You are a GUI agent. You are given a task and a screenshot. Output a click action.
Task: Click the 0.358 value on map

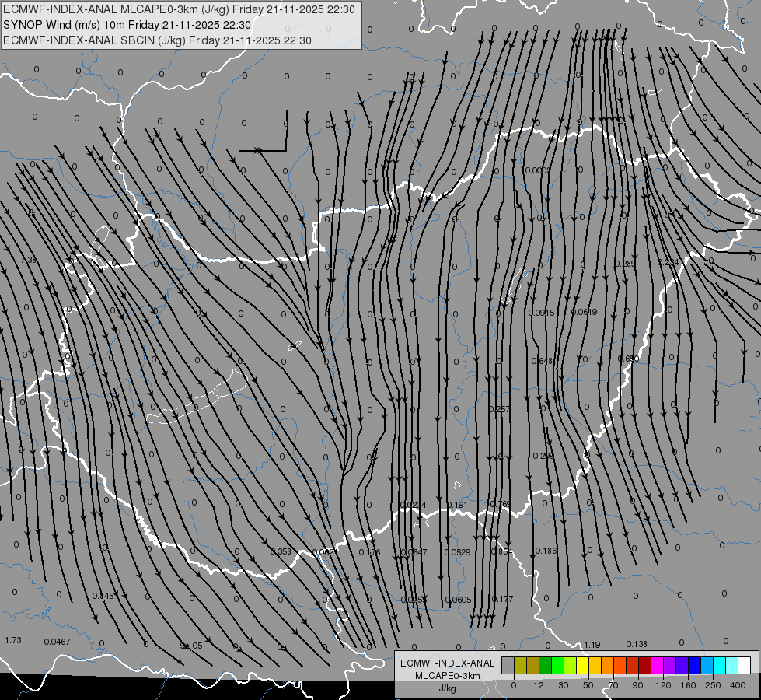281,551
